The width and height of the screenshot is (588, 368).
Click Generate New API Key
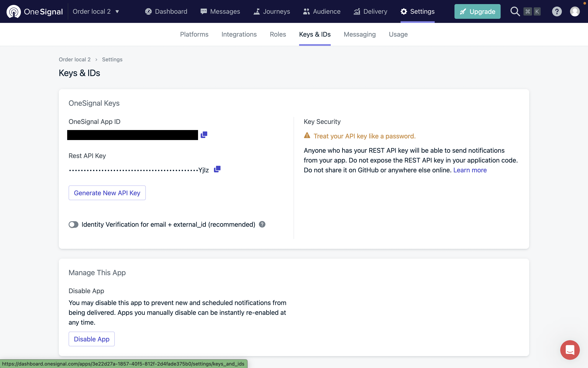pos(107,193)
